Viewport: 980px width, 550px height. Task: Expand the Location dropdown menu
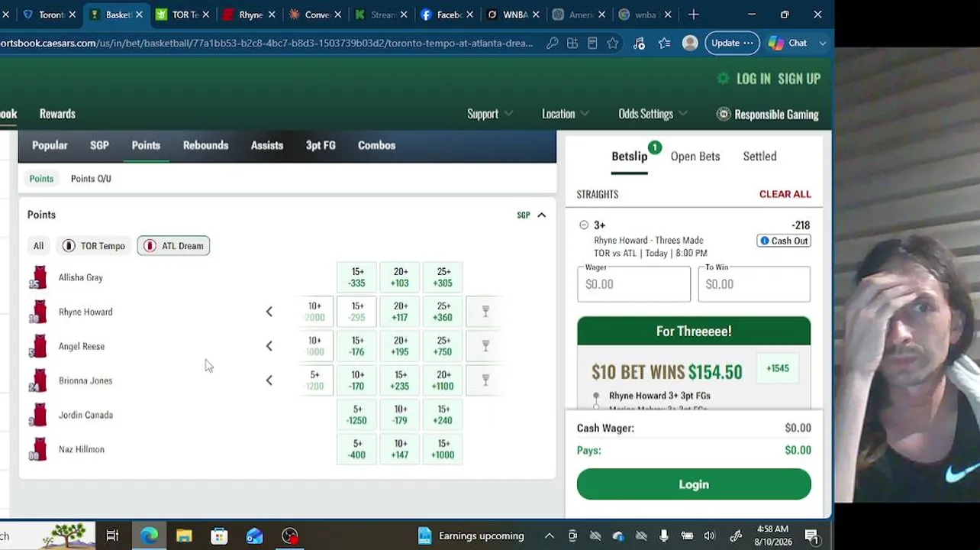click(566, 114)
